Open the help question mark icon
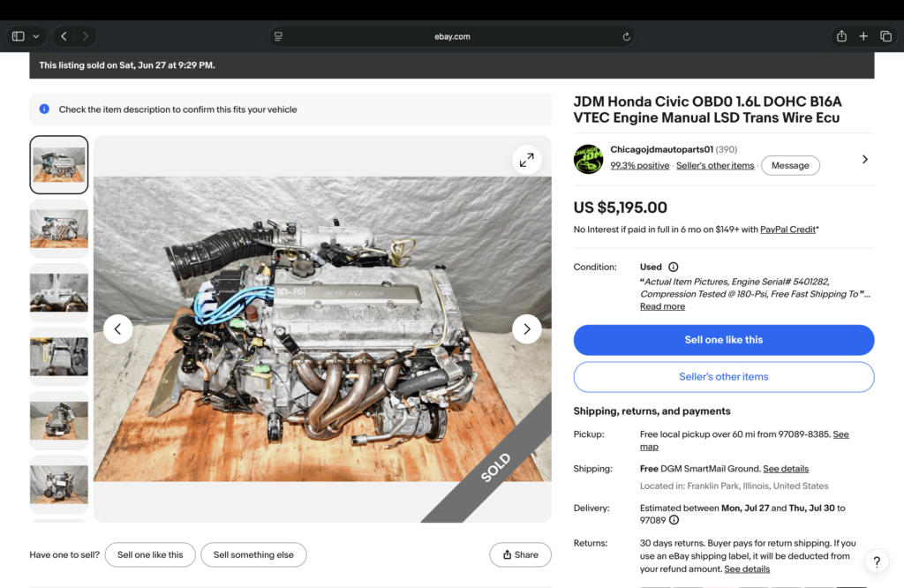904x588 pixels. tap(877, 562)
